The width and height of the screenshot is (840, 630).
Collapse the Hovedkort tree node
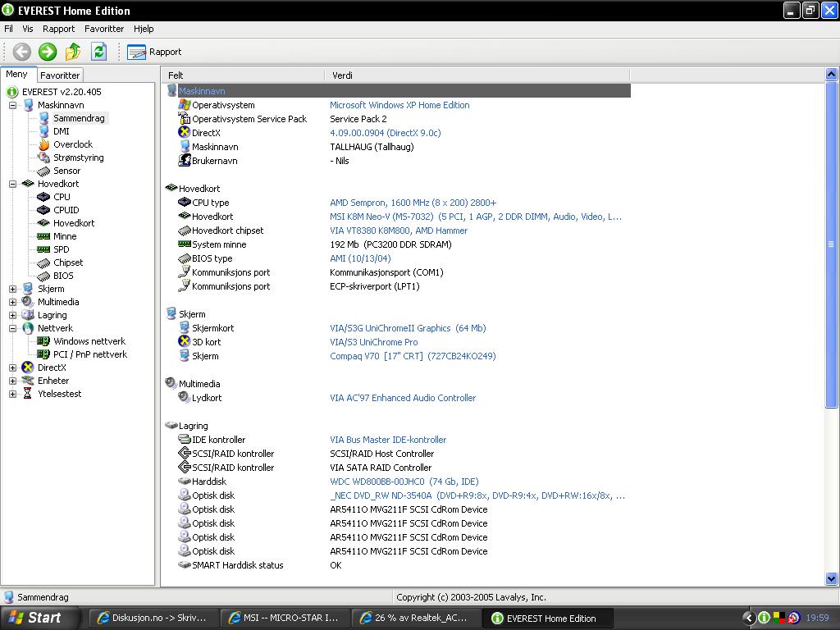point(12,184)
